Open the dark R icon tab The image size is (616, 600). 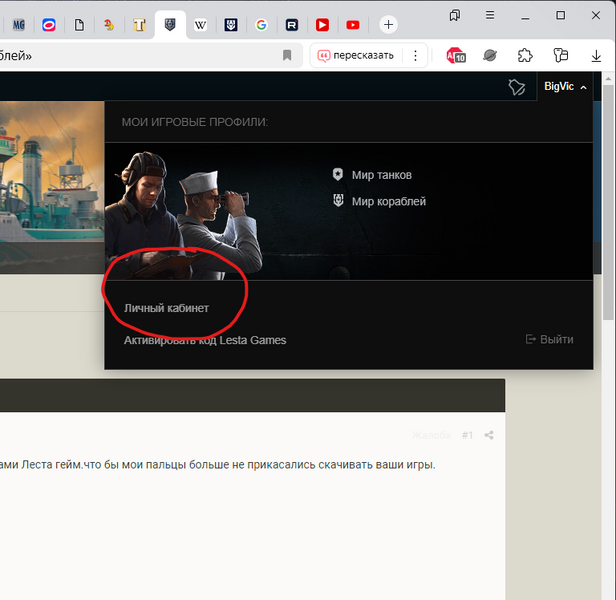click(292, 25)
